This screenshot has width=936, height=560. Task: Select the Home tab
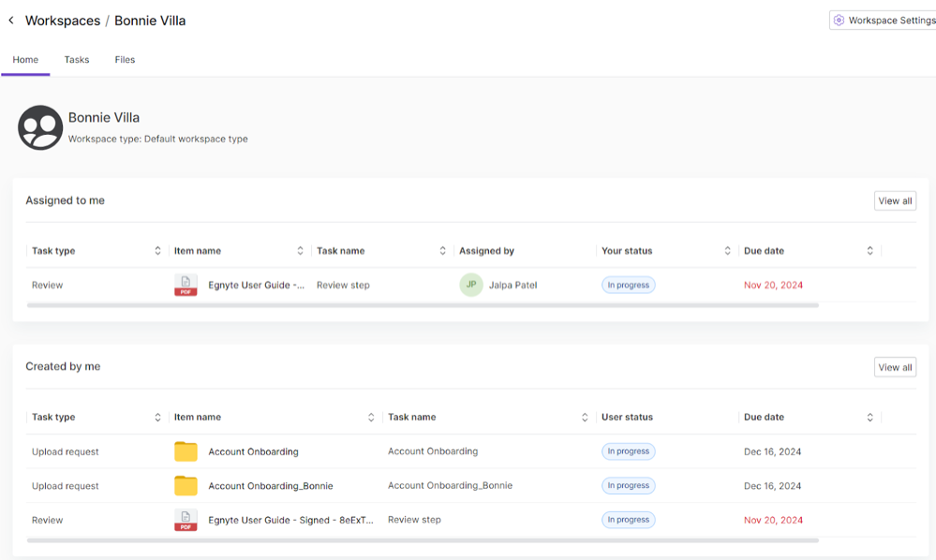click(x=25, y=59)
